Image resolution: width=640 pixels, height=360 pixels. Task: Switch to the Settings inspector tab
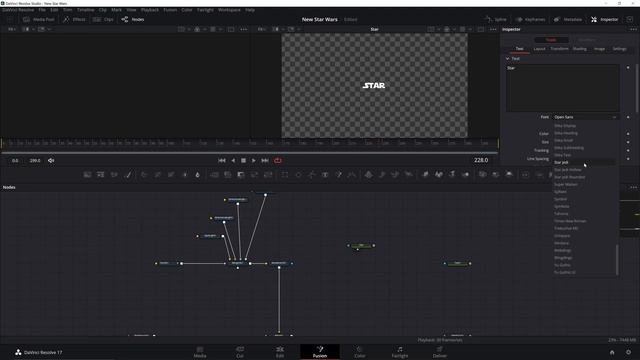tap(619, 49)
